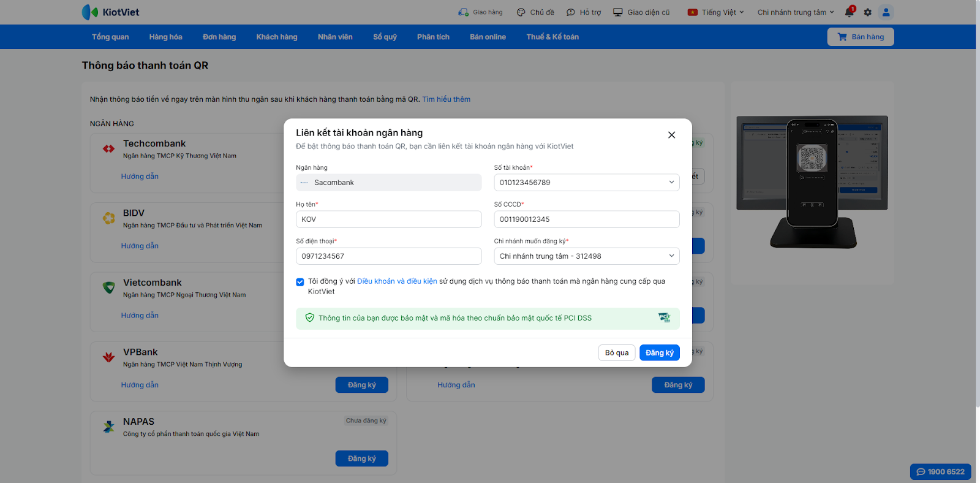This screenshot has width=980, height=483.
Task: Open the Số tài khoản dropdown
Action: pyautogui.click(x=587, y=183)
